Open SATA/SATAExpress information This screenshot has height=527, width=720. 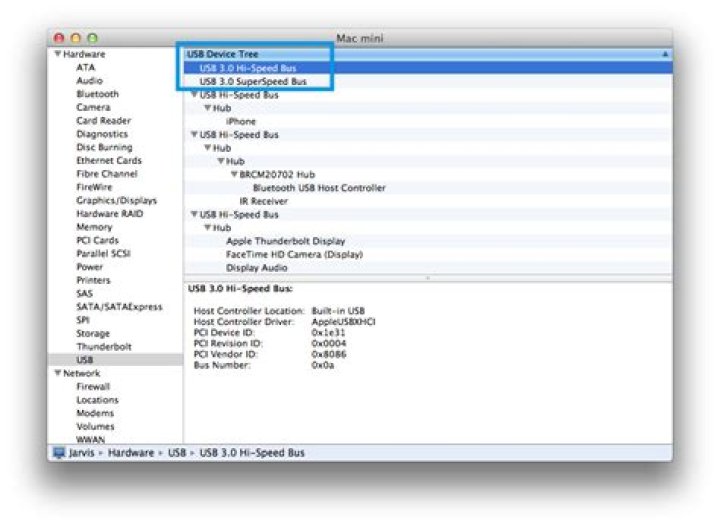point(119,307)
